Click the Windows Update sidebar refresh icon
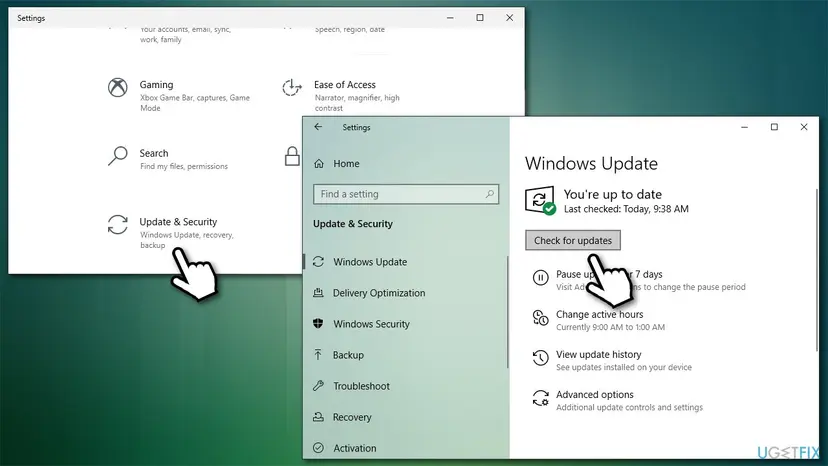 (318, 262)
